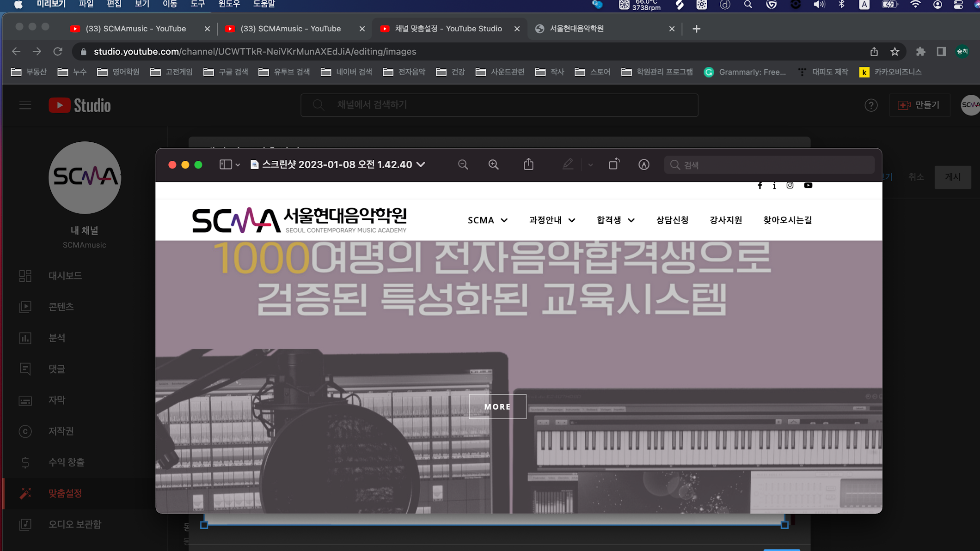Click the YouTube Studio help question icon
980x551 pixels.
pyautogui.click(x=871, y=105)
